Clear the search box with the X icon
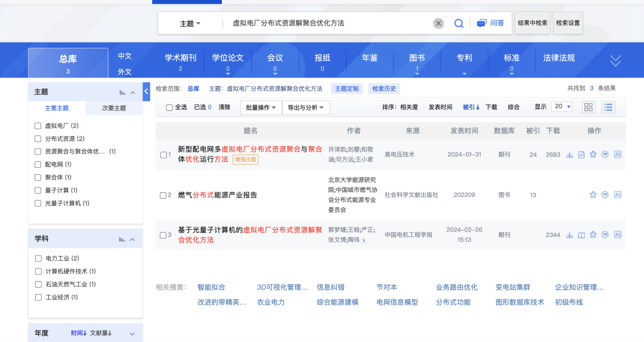This screenshot has width=644, height=342. point(438,23)
